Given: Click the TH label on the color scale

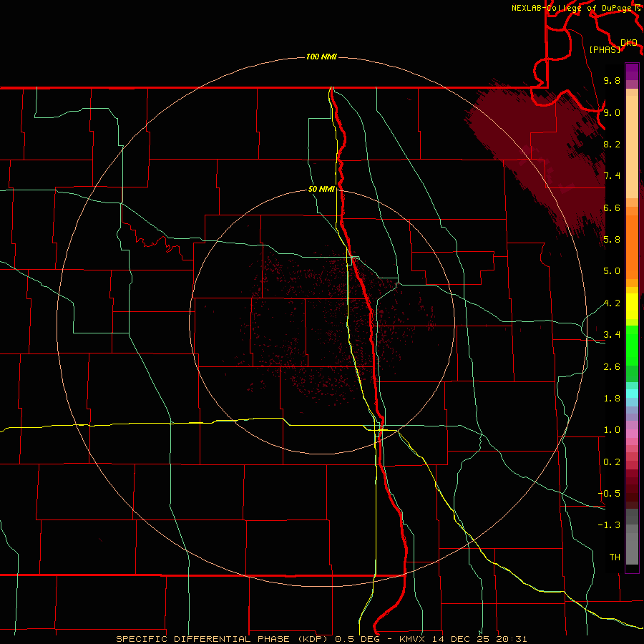Looking at the screenshot, I should point(615,557).
